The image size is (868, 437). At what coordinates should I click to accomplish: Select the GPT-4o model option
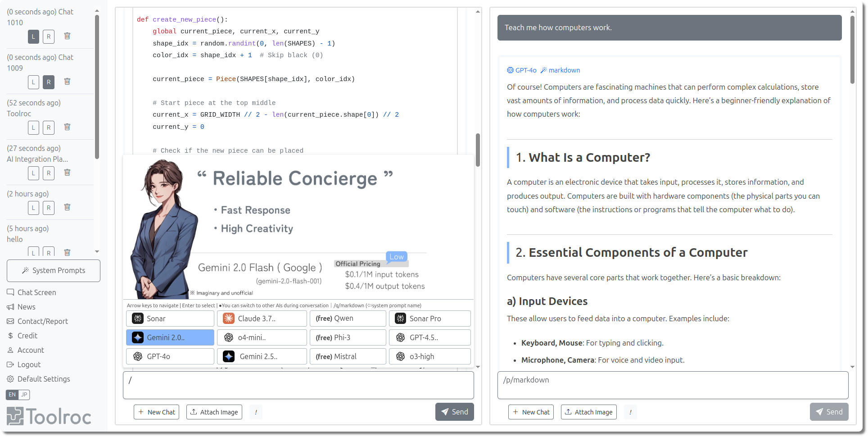pyautogui.click(x=170, y=356)
